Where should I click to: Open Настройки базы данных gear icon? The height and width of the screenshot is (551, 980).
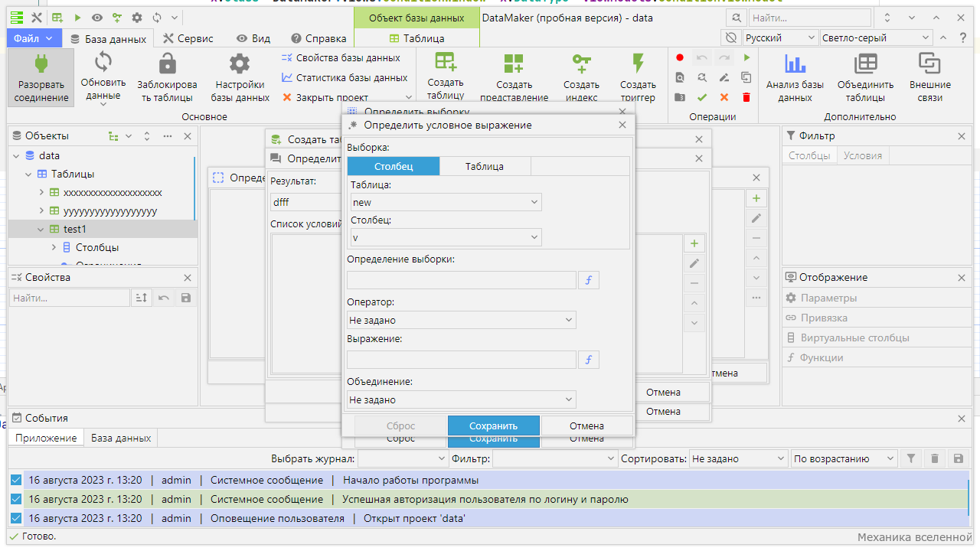pos(240,63)
